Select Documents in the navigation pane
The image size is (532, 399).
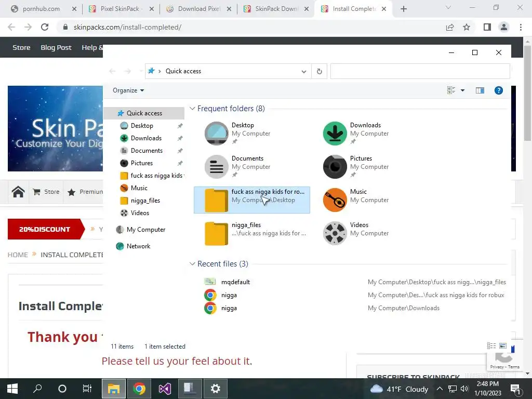click(147, 151)
